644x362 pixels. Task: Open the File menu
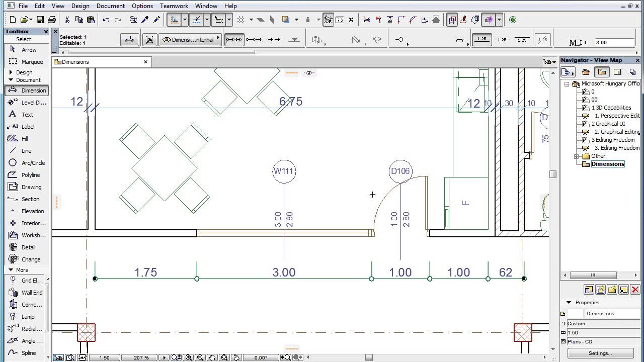point(23,6)
